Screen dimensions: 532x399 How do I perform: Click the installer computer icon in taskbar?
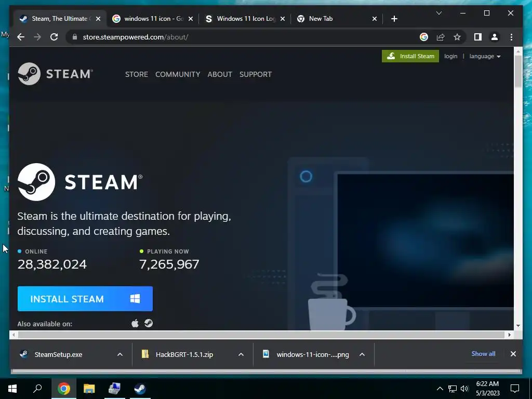tap(114, 389)
